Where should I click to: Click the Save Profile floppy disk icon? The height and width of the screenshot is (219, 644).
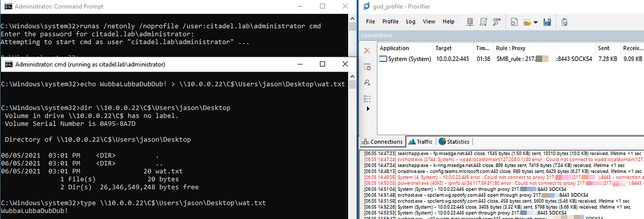click(547, 22)
